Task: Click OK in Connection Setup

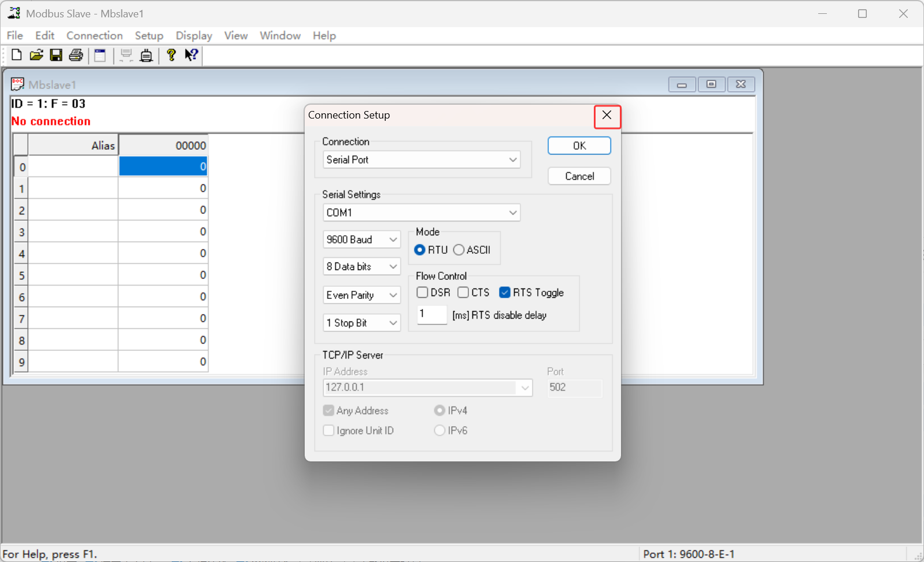Action: (x=579, y=146)
